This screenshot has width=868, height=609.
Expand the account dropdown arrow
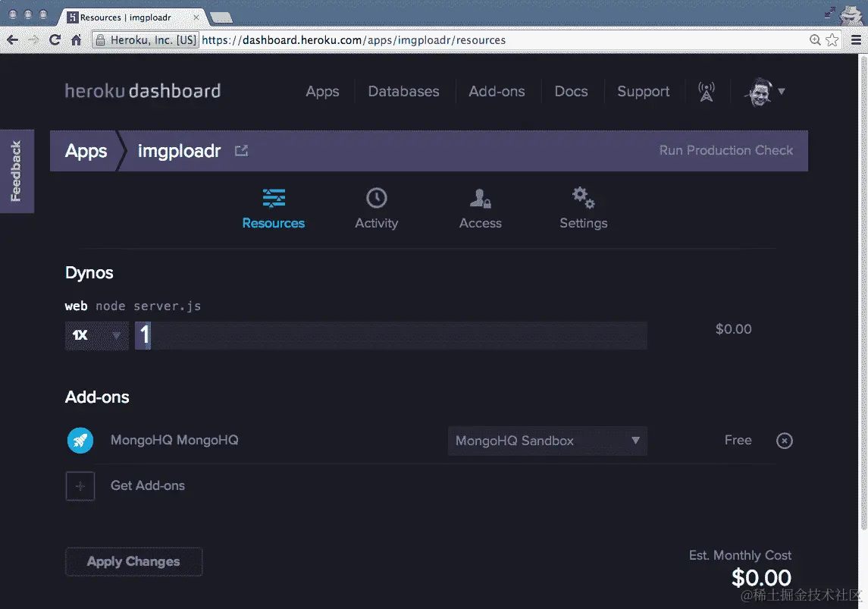point(781,91)
